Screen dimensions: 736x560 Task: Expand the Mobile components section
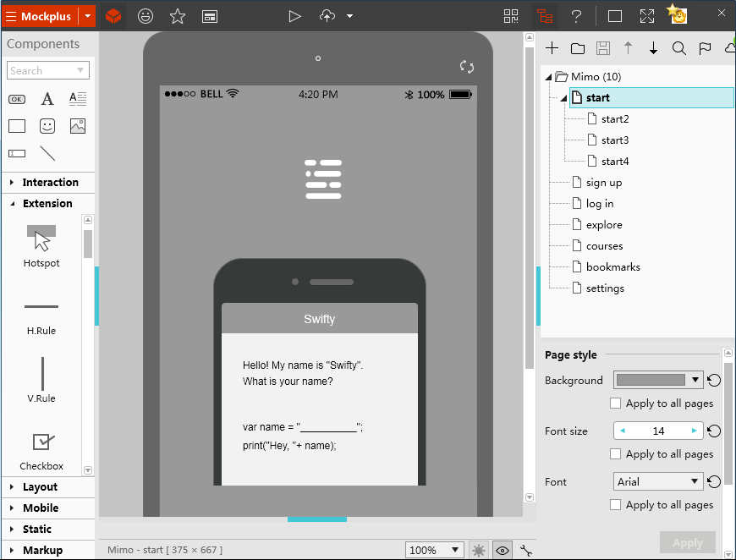point(48,508)
